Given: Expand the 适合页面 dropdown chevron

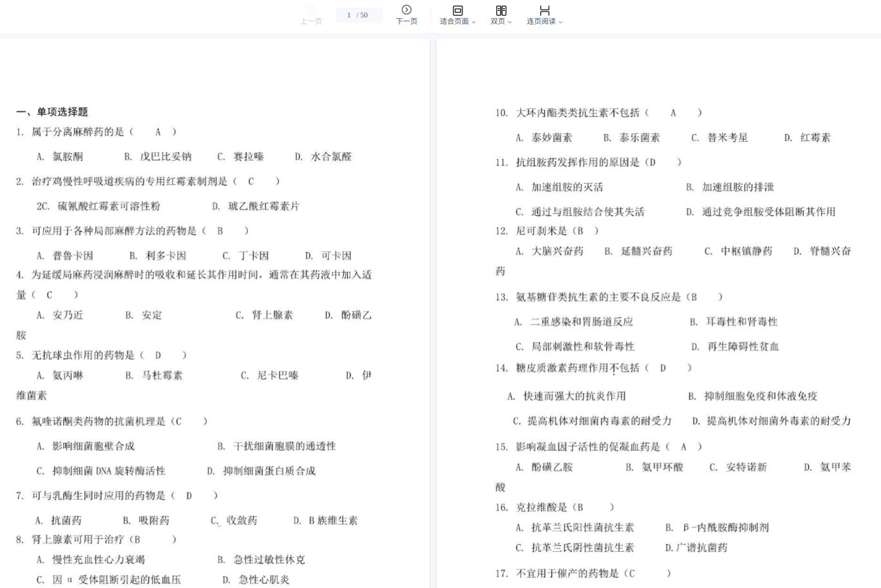Looking at the screenshot, I should pyautogui.click(x=474, y=22).
